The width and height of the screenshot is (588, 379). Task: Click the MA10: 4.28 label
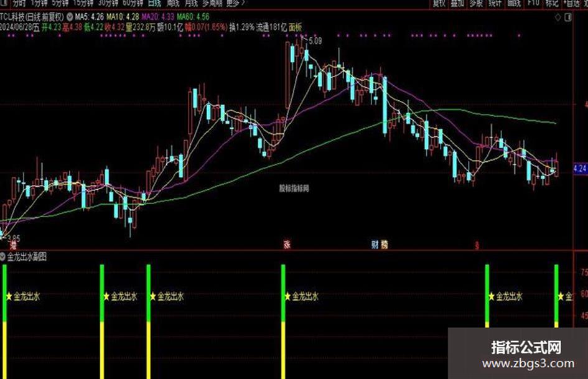(123, 17)
